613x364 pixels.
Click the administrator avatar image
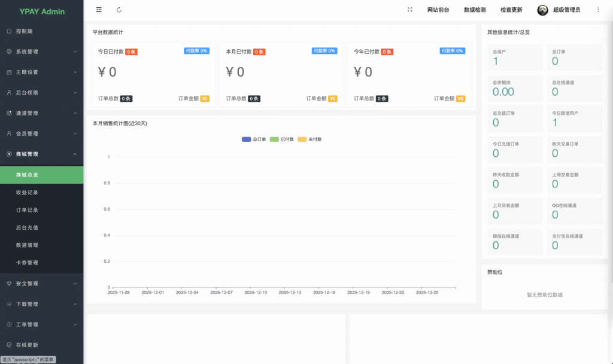[542, 10]
